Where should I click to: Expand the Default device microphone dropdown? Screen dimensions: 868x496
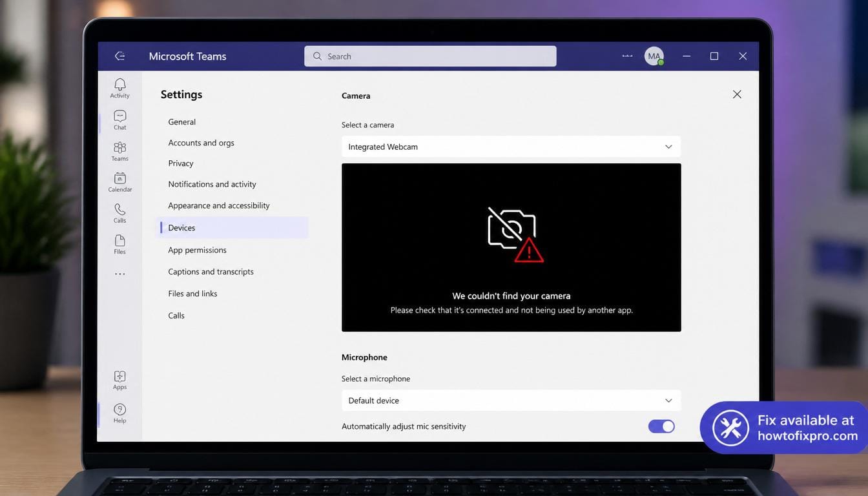511,400
